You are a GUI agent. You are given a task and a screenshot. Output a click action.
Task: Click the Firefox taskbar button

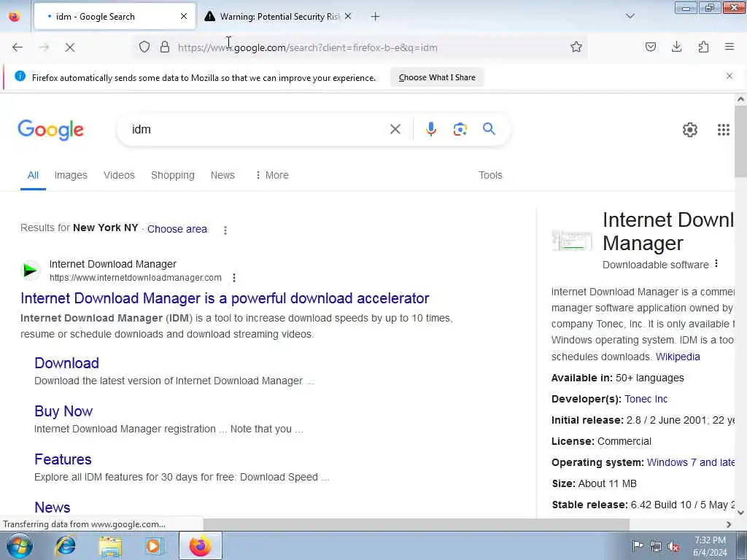(200, 545)
